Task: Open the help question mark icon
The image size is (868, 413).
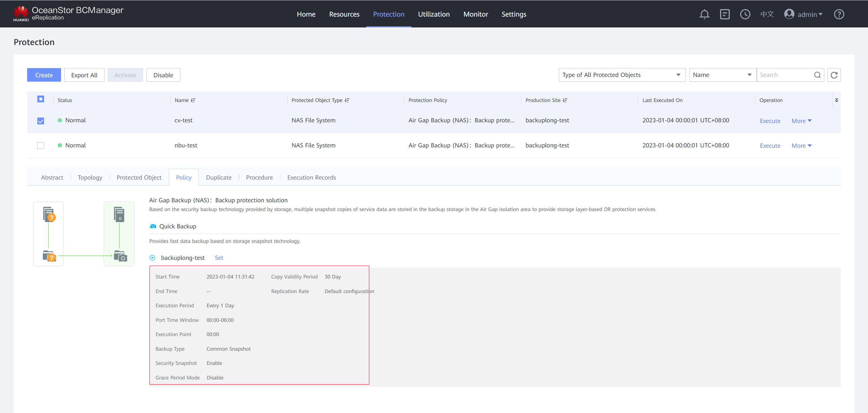Action: pyautogui.click(x=839, y=14)
